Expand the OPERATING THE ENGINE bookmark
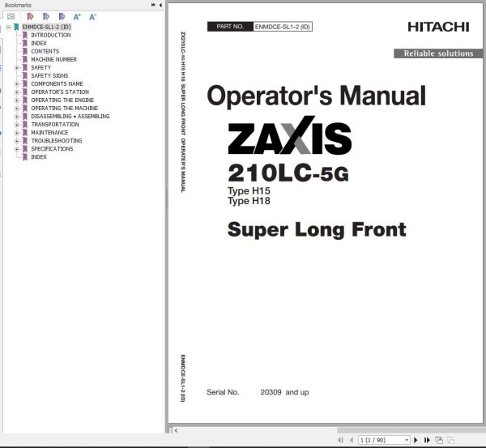Image resolution: width=486 pixels, height=448 pixels. [17, 100]
